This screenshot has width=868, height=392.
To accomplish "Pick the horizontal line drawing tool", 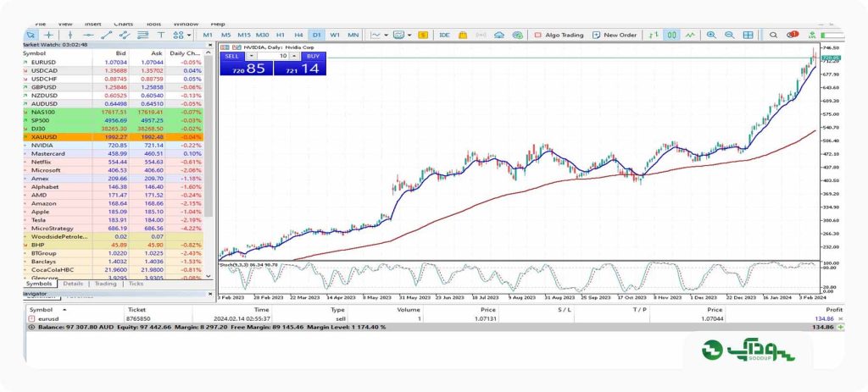I will click(88, 35).
